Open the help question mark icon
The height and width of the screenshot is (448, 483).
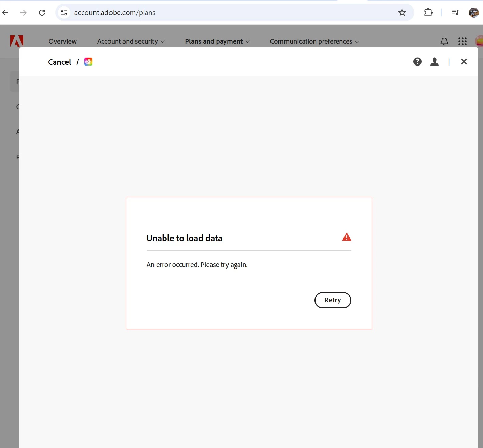pyautogui.click(x=418, y=62)
